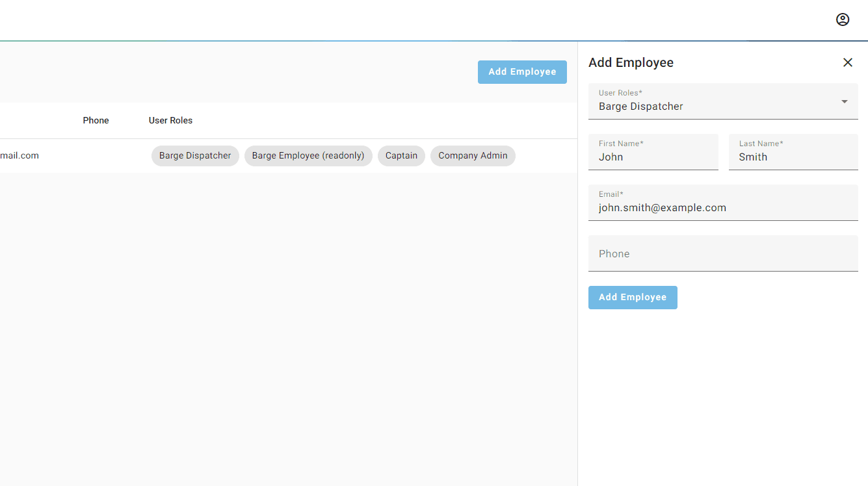Edit the First Name field

click(653, 152)
